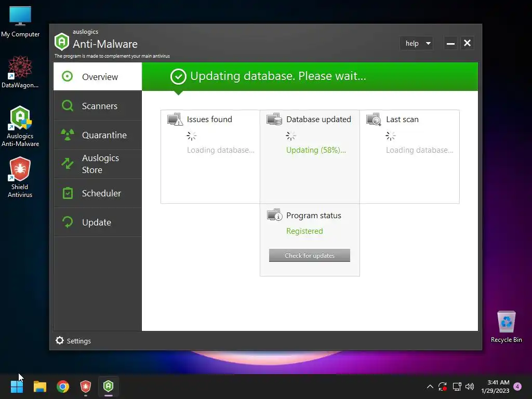Click 'Loading database...' under Issues found

pyautogui.click(x=220, y=150)
